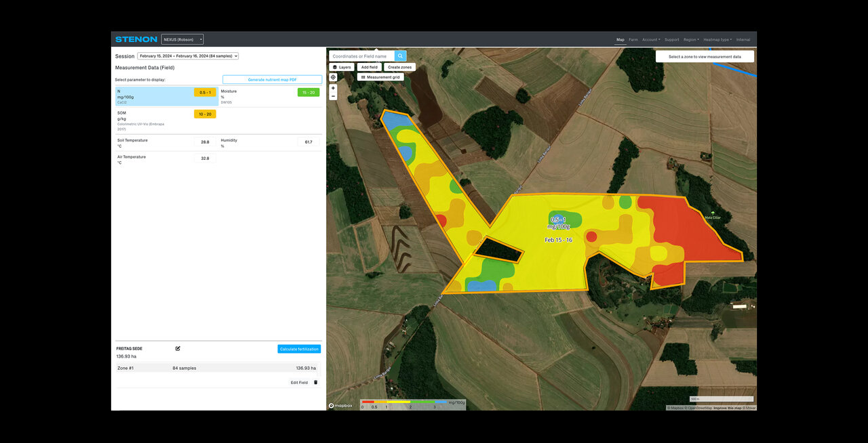Image resolution: width=868 pixels, height=443 pixels.
Task: Select the N nitrogen parameter row
Action: pyautogui.click(x=153, y=96)
